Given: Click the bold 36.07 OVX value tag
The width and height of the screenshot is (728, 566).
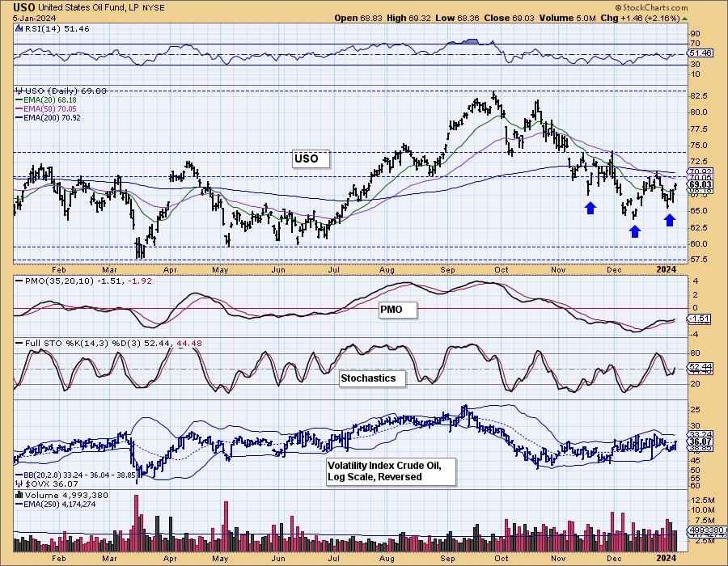Looking at the screenshot, I should pos(700,441).
